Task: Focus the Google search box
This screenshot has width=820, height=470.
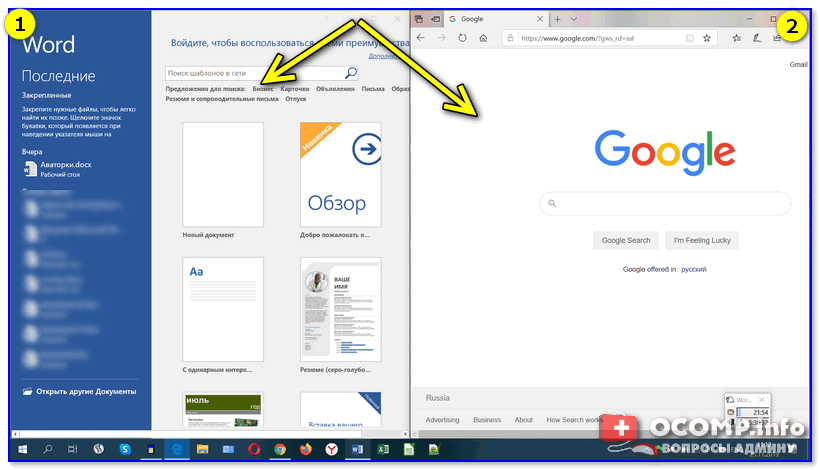Action: pyautogui.click(x=665, y=203)
